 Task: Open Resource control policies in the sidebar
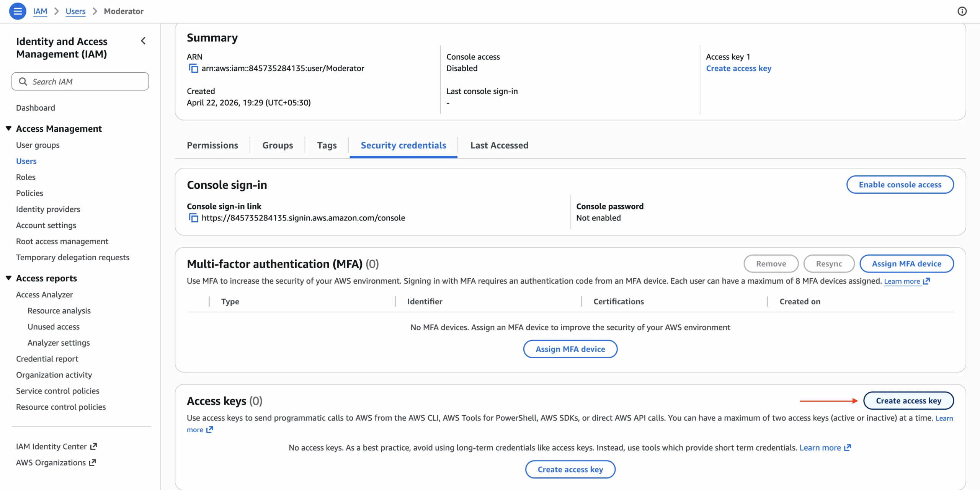pyautogui.click(x=61, y=407)
